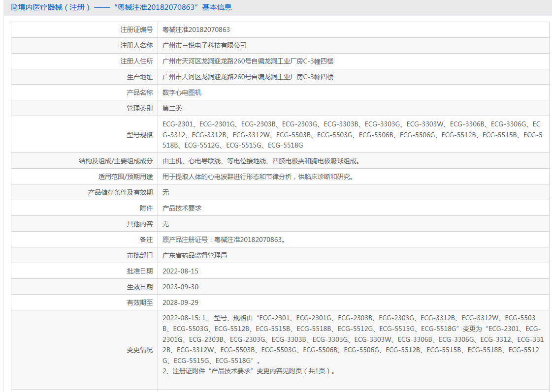
Task: Click the document icon beside the page title
Action: point(14,7)
